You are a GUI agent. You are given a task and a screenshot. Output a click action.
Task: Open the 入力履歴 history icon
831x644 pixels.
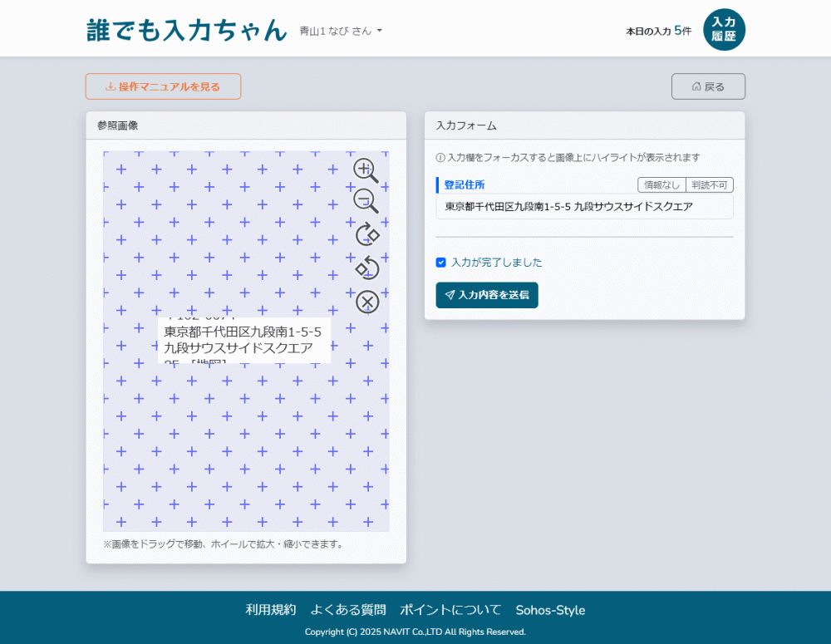[x=724, y=29]
